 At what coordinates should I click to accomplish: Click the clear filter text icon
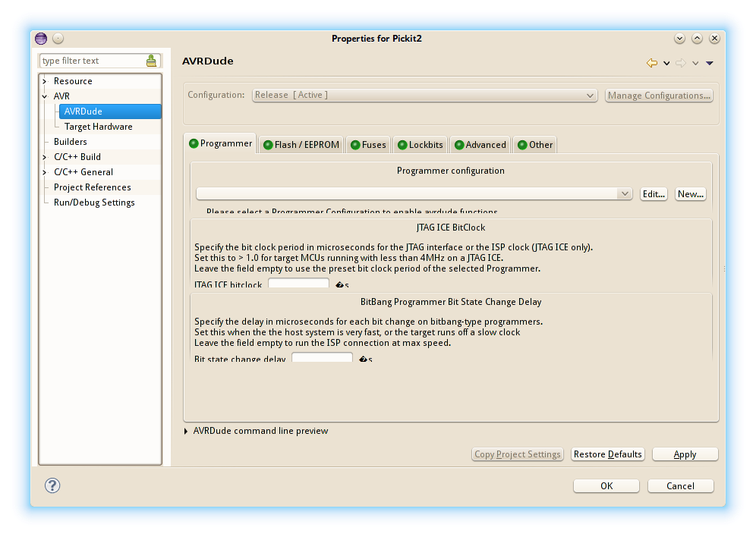pyautogui.click(x=151, y=61)
